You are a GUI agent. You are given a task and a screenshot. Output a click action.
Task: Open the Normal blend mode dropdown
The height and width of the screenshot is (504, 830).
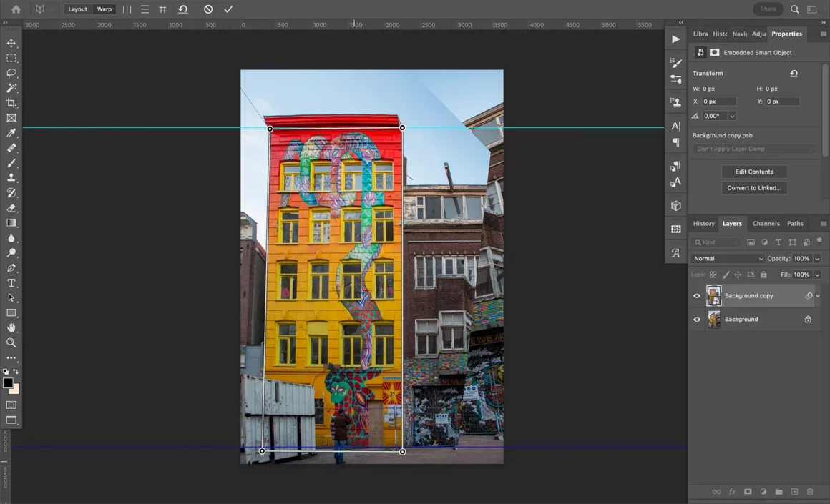(728, 259)
